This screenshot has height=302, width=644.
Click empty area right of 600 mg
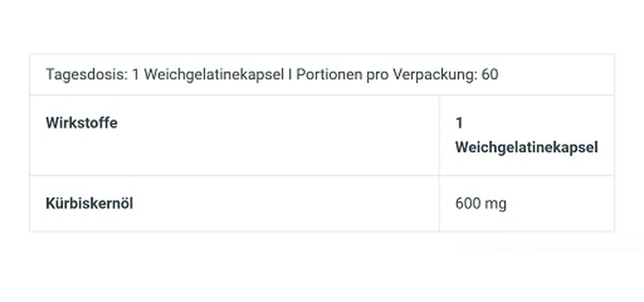pyautogui.click(x=561, y=203)
